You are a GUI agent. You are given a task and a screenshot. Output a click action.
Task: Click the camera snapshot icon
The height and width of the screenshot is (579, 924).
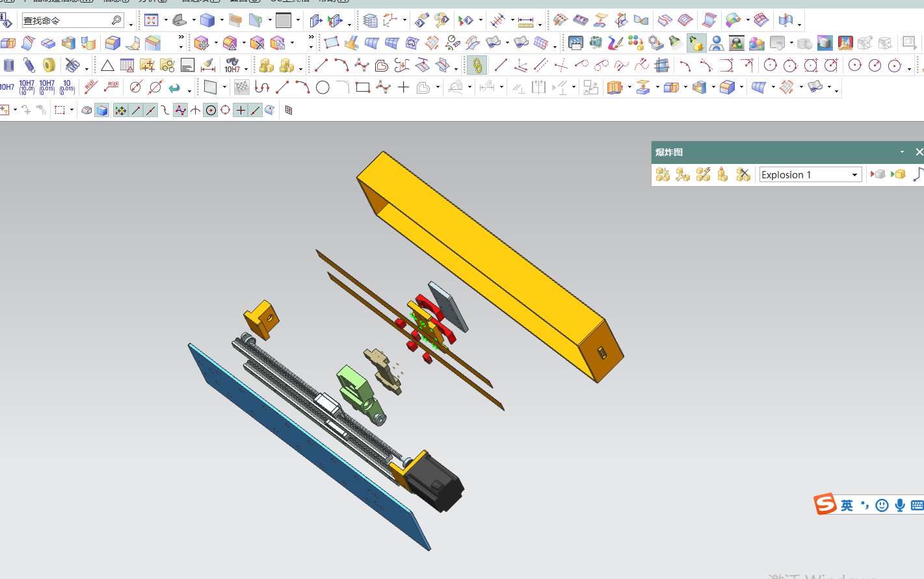[596, 44]
